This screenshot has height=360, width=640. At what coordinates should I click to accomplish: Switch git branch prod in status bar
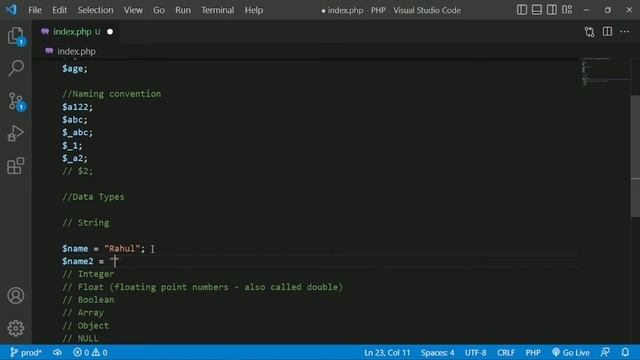tap(26, 352)
